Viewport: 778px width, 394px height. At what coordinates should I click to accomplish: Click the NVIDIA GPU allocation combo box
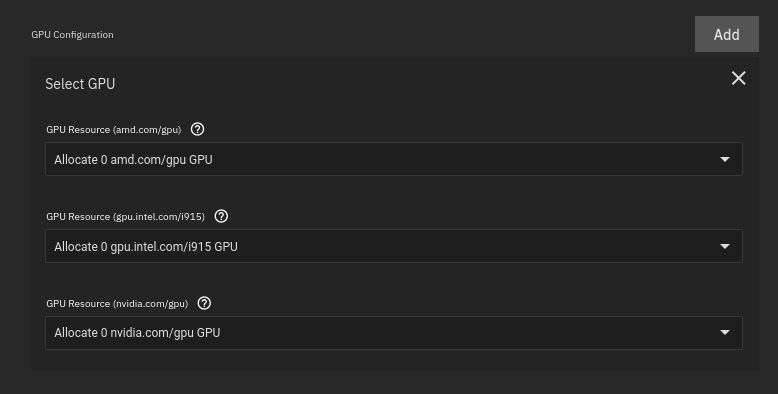click(393, 333)
